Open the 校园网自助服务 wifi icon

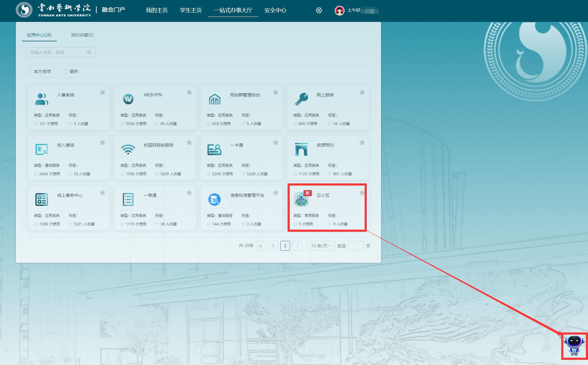pos(128,149)
